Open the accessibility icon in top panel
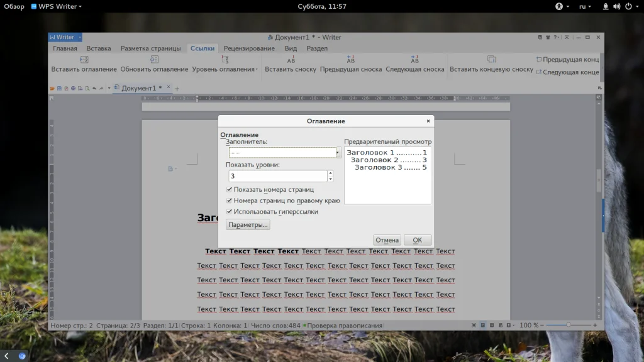The height and width of the screenshot is (362, 644). pyautogui.click(x=558, y=6)
